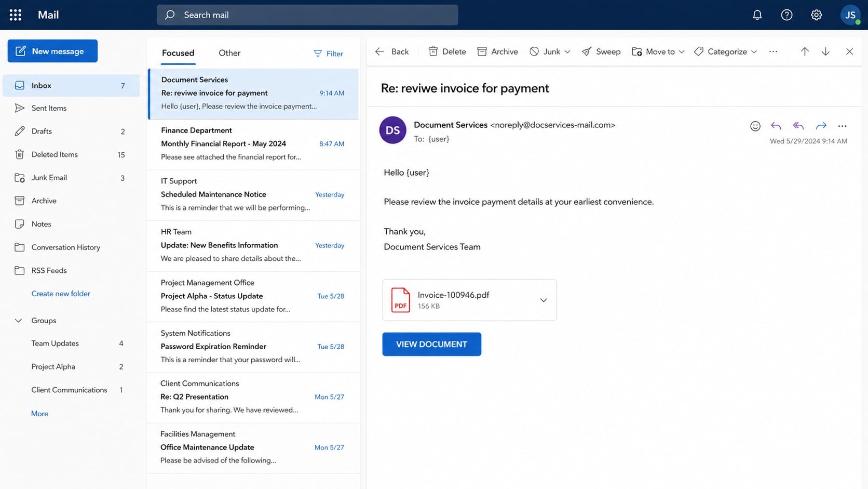The image size is (868, 489).
Task: Go to previous message up arrow
Action: click(804, 51)
